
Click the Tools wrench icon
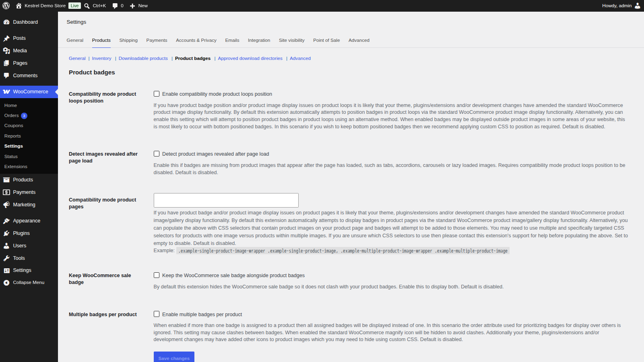tap(6, 258)
